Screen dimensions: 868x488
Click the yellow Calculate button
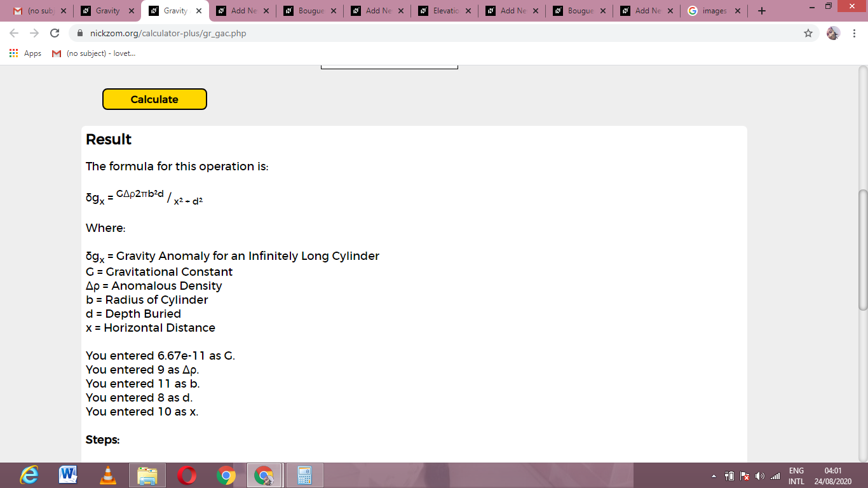(154, 99)
